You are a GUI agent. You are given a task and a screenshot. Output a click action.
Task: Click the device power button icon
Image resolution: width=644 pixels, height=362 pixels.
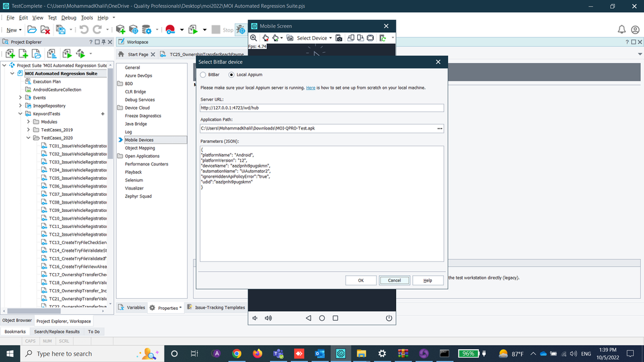389,318
